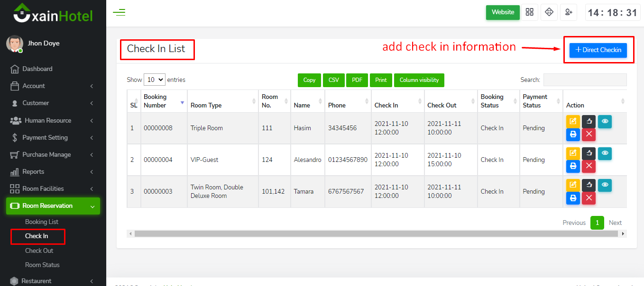Screen dimensions: 644x286
Task: Open Booking List in the sidebar
Action: point(42,222)
